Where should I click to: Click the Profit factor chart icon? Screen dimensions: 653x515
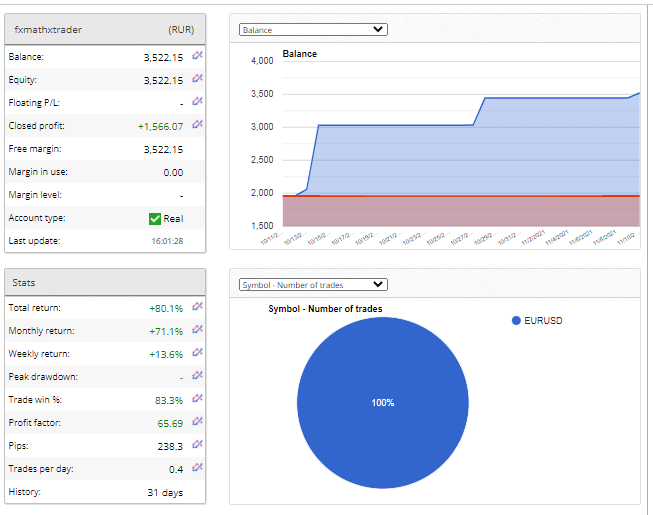[197, 422]
